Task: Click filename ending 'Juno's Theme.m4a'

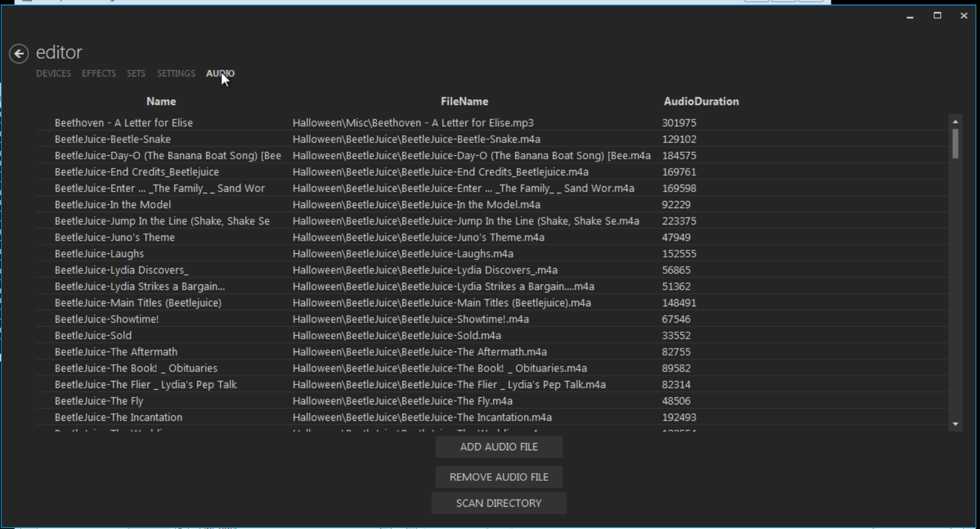Action: [x=418, y=237]
